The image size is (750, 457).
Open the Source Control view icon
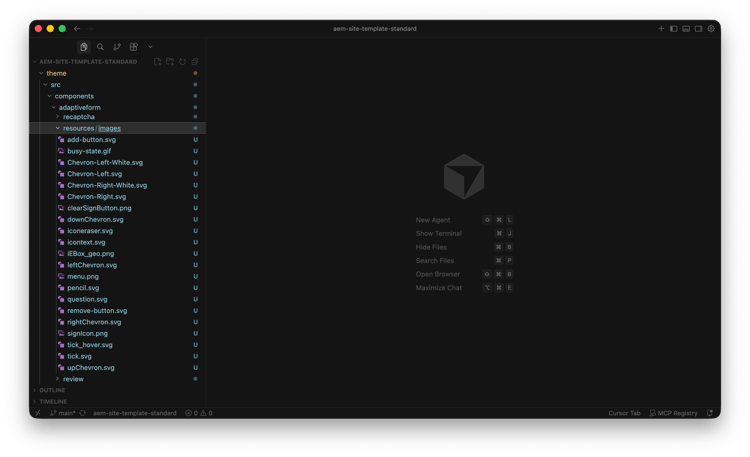tap(117, 47)
